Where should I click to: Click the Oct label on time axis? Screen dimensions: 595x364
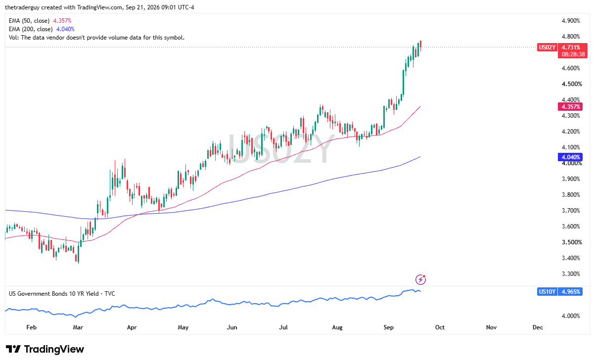440,327
